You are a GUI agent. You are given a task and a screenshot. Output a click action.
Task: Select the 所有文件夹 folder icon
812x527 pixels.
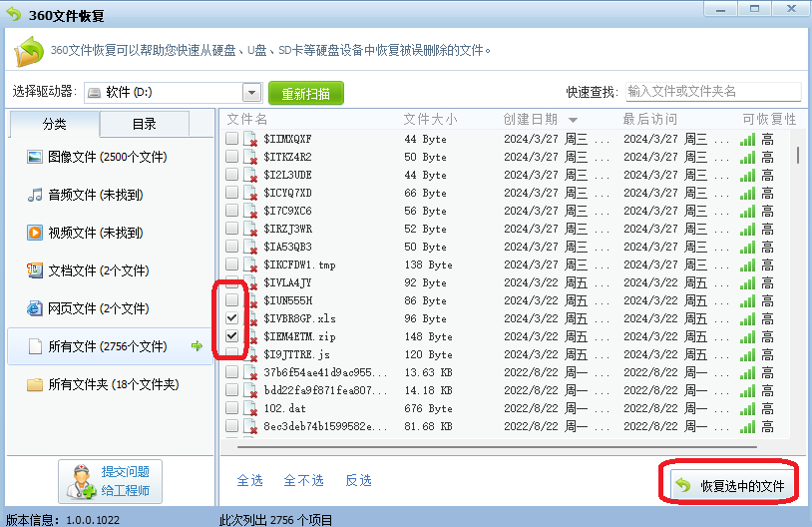coord(35,384)
